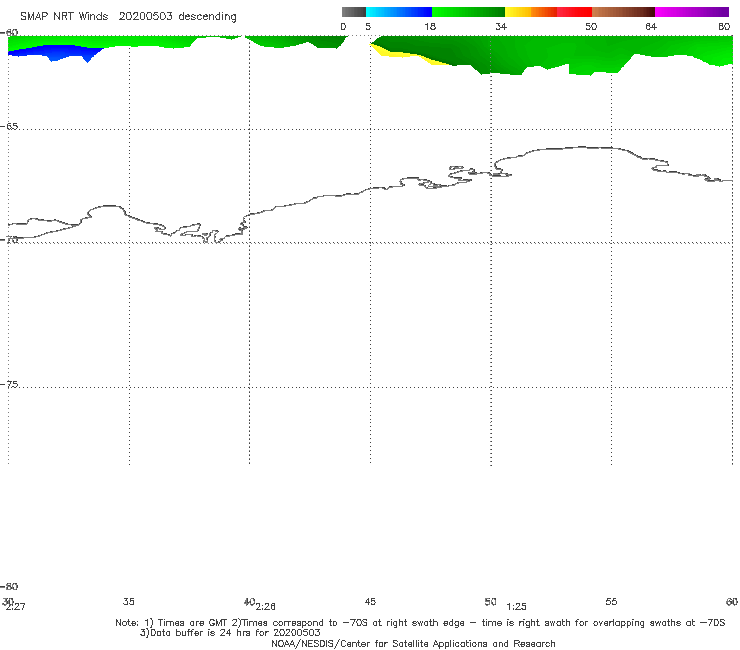
Task: Click the note line "3)Data buffer is 24 hrs"
Action: point(230,633)
